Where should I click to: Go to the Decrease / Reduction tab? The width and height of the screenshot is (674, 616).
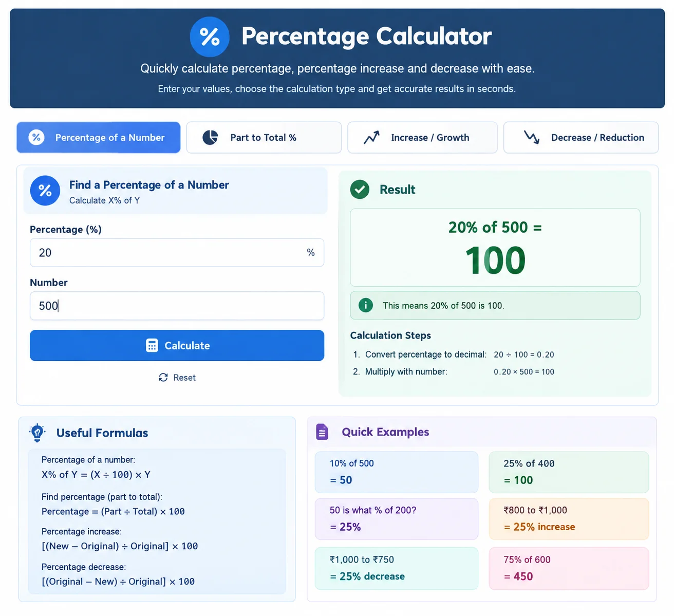coord(581,137)
